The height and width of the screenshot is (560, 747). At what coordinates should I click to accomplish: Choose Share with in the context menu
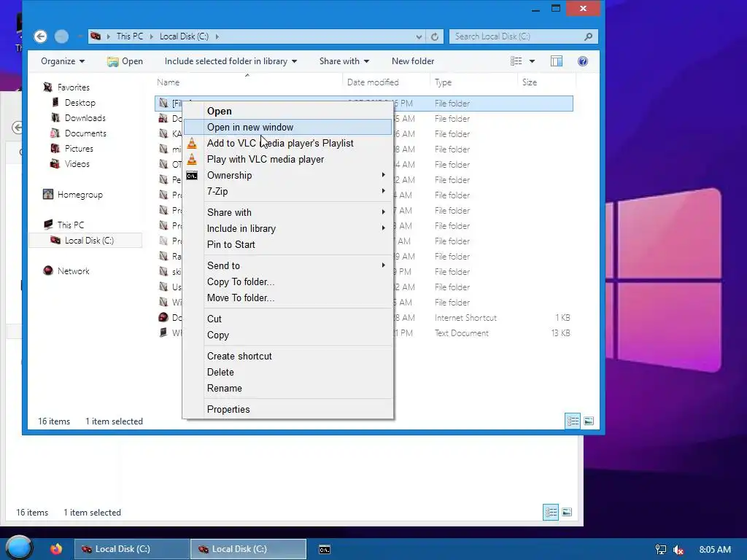[287, 212]
